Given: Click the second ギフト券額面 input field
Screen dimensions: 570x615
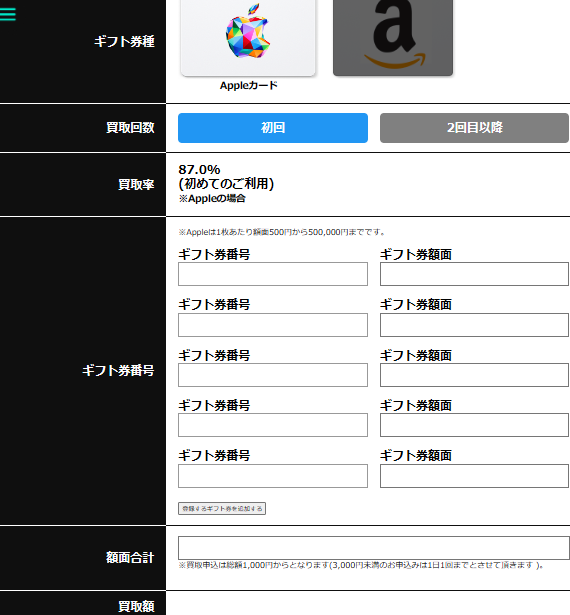Looking at the screenshot, I should (474, 325).
